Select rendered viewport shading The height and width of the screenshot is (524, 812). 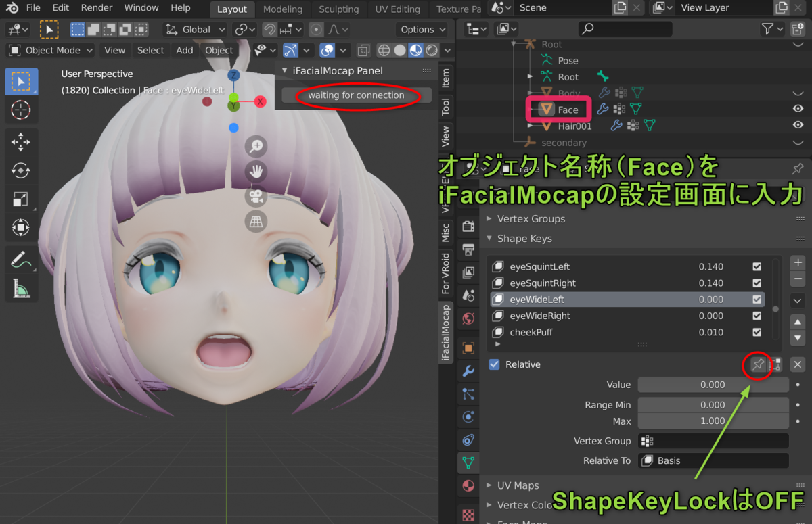click(431, 50)
